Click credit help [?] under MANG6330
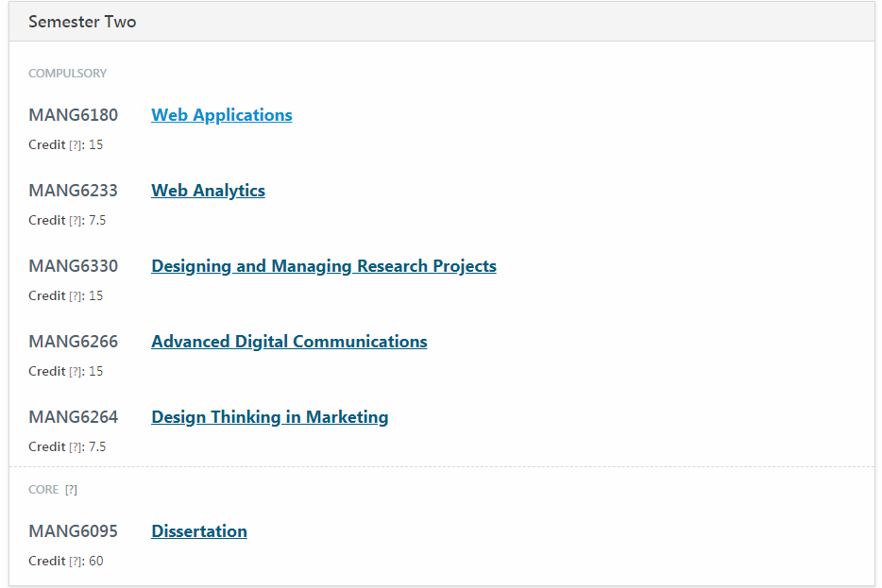The width and height of the screenshot is (882, 588). [76, 296]
